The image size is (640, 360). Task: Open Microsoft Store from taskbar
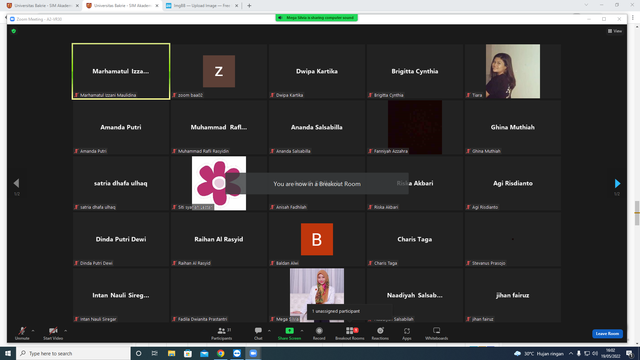click(188, 353)
